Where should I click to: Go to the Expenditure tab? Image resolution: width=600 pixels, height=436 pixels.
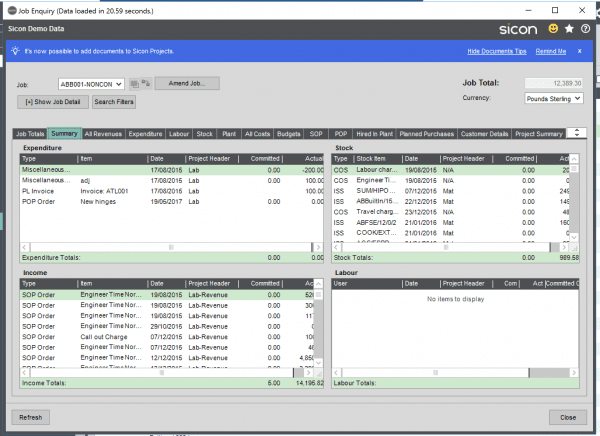[x=145, y=134]
